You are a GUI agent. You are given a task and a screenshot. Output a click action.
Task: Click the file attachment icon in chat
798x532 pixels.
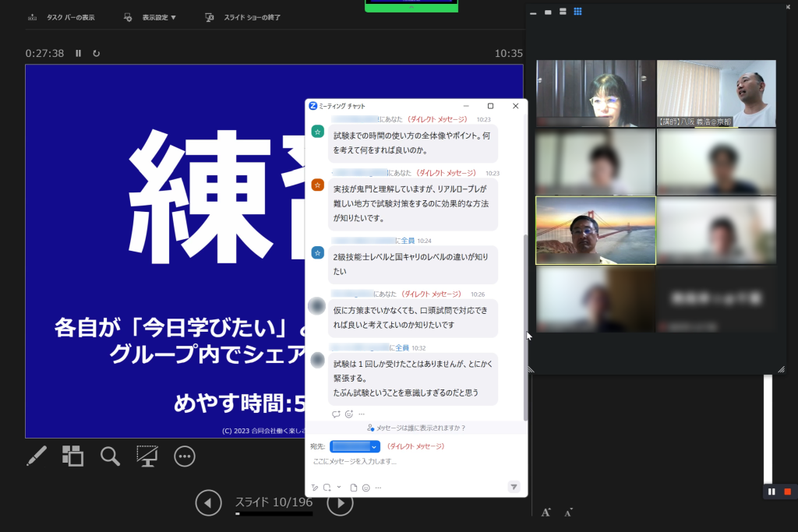point(353,488)
